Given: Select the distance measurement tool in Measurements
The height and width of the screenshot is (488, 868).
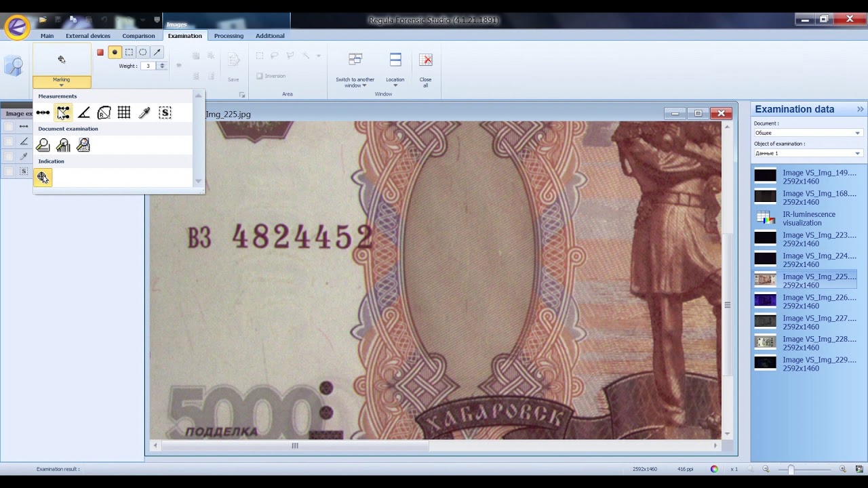Looking at the screenshot, I should pos(43,113).
